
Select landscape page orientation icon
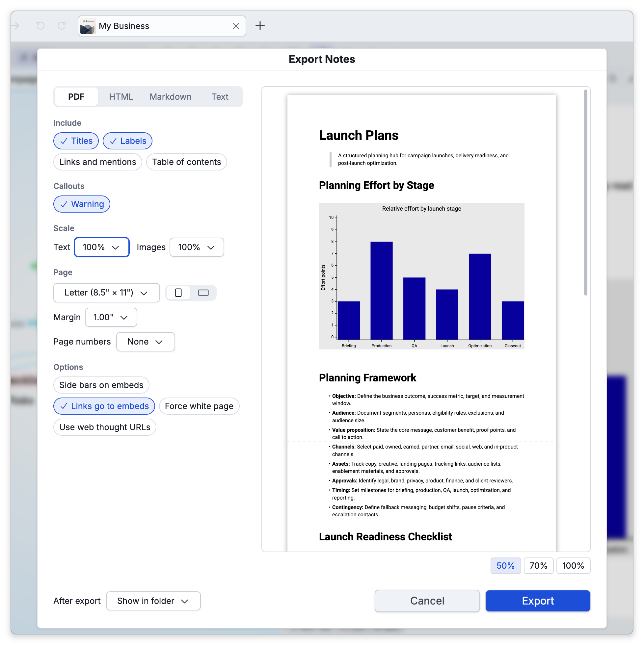[x=203, y=293]
